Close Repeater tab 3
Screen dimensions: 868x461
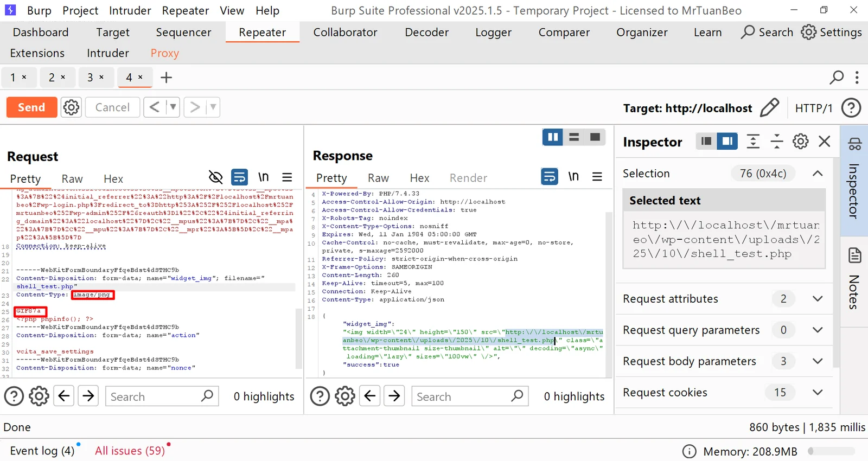101,77
